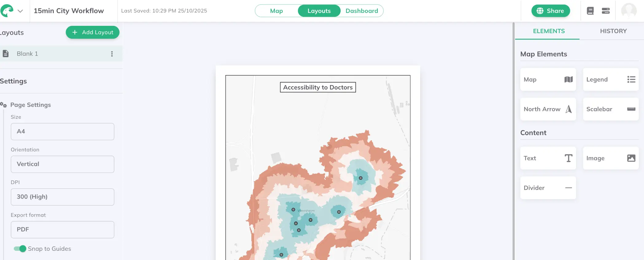Click the Blank 1 document icon
644x260 pixels.
point(6,54)
